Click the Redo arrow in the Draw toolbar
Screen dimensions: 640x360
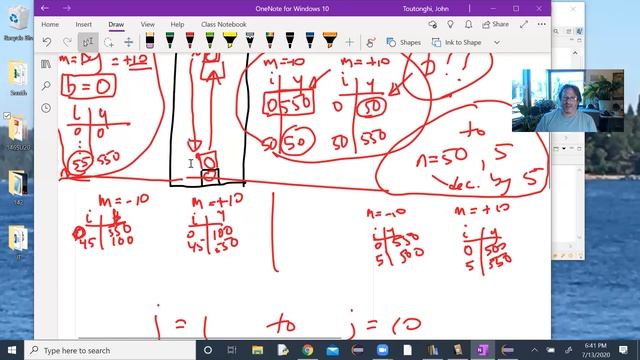tap(67, 42)
